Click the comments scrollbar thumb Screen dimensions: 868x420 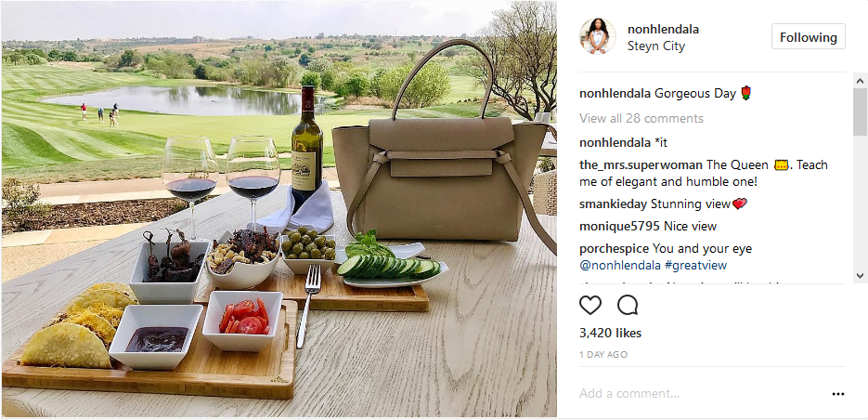click(860, 111)
